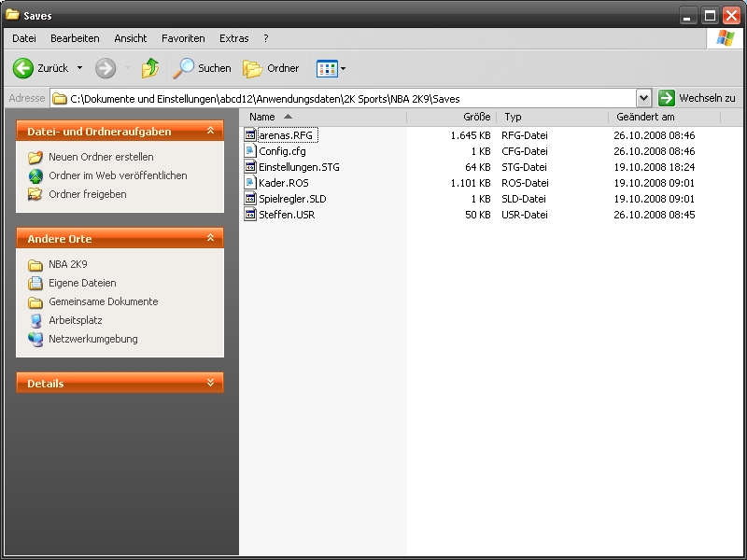Viewport: 747px width, 560px height.
Task: Click the Neuen Ordner erstellen folder icon
Action: pos(35,157)
